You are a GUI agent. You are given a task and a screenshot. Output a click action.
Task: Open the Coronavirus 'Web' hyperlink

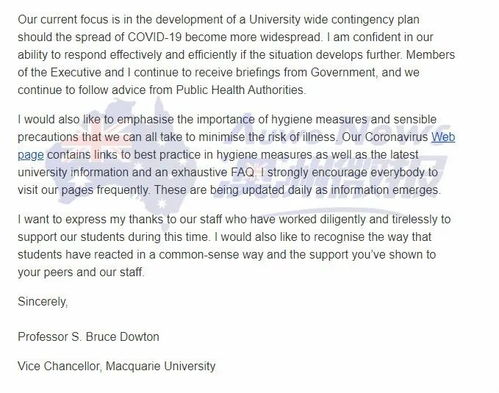(443, 137)
